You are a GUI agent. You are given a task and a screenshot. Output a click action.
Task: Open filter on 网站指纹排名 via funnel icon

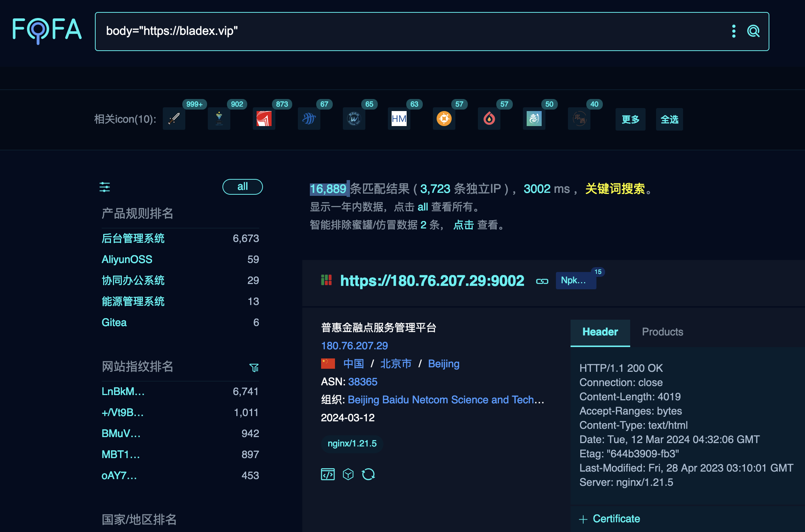(x=254, y=368)
